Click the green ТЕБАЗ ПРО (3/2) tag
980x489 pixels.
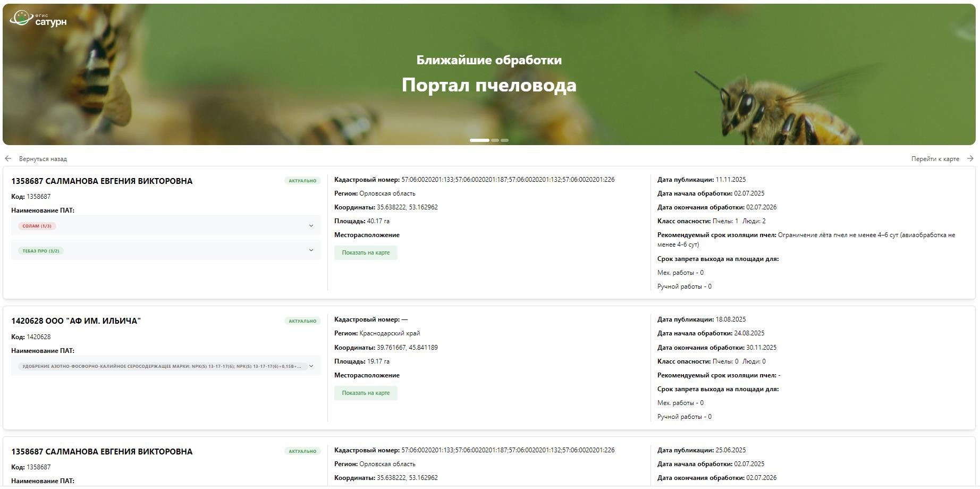41,251
